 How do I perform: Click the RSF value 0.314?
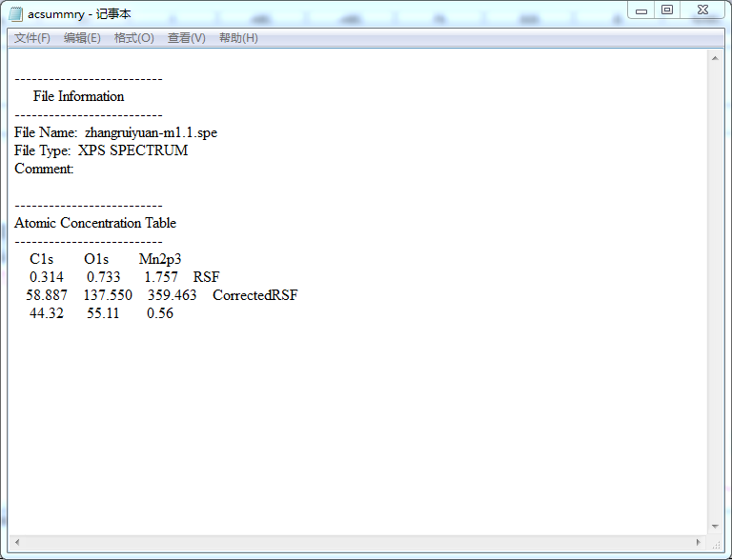pos(46,277)
